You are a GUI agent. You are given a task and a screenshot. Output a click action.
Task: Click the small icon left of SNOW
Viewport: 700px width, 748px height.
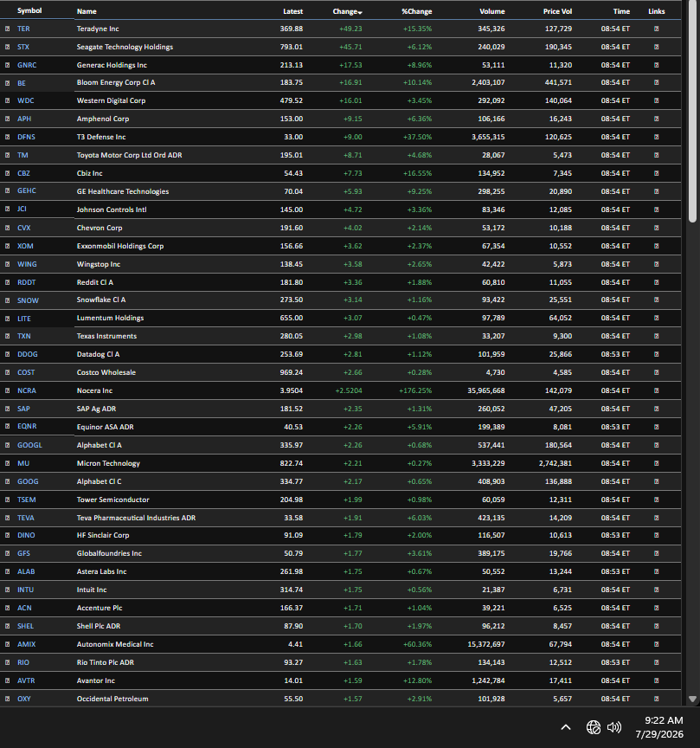[7, 300]
